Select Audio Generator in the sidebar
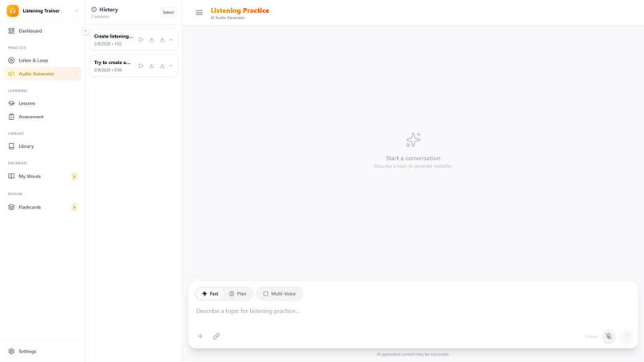 42,74
